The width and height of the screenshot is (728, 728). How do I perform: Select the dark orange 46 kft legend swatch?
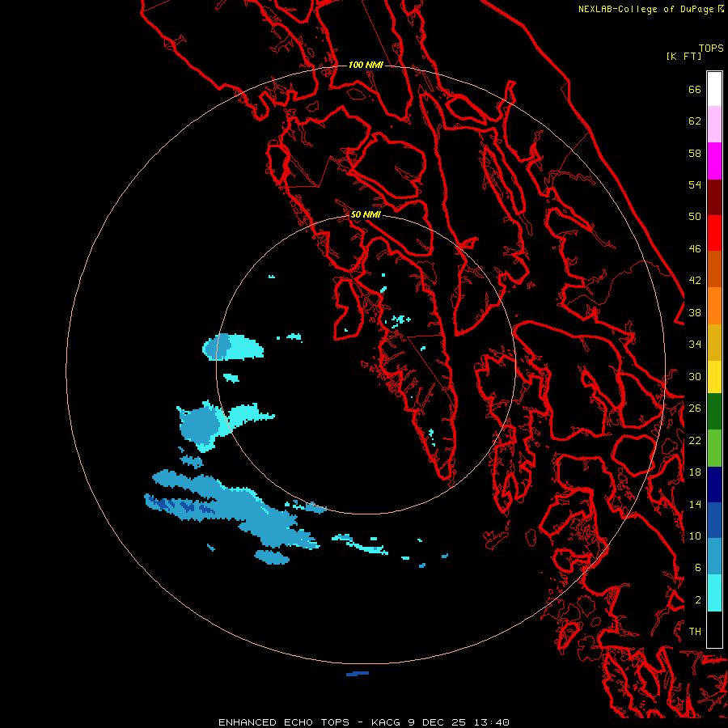point(714,269)
